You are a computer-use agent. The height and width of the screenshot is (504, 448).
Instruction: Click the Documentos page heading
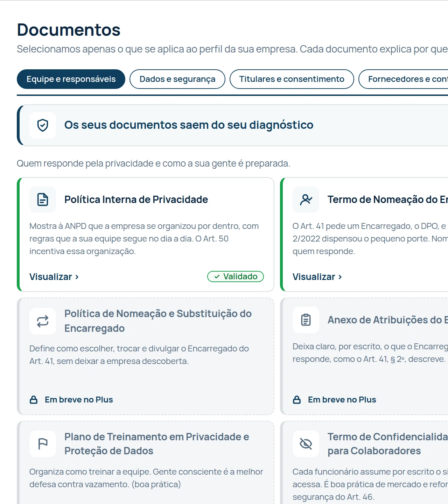click(69, 30)
